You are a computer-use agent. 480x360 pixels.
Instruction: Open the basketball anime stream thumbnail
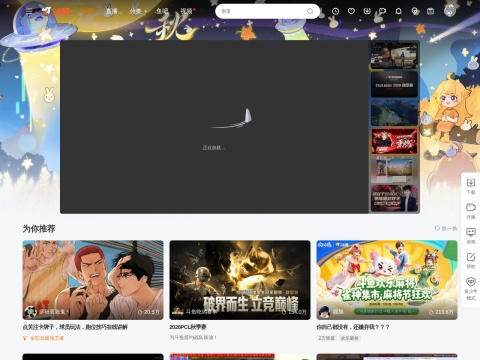tap(93, 280)
